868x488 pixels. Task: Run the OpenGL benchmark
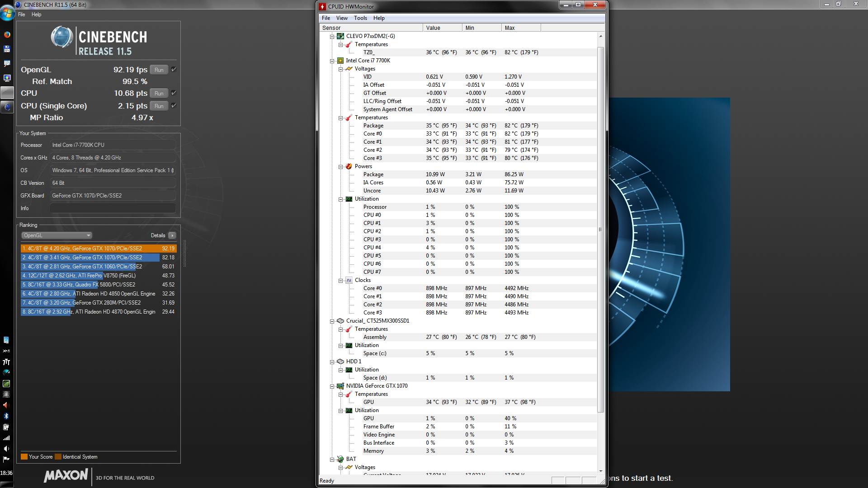pyautogui.click(x=159, y=70)
